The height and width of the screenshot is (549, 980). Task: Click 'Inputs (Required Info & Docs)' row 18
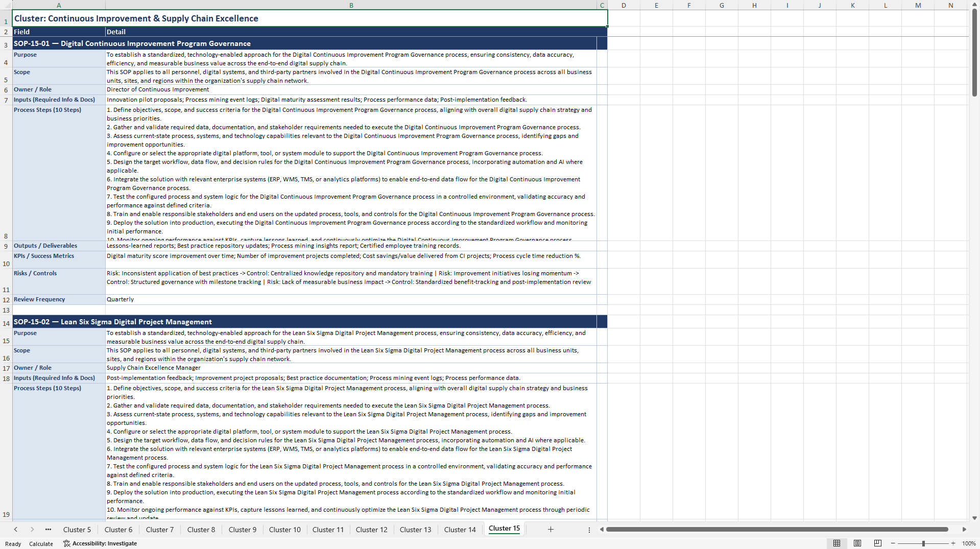(59, 378)
